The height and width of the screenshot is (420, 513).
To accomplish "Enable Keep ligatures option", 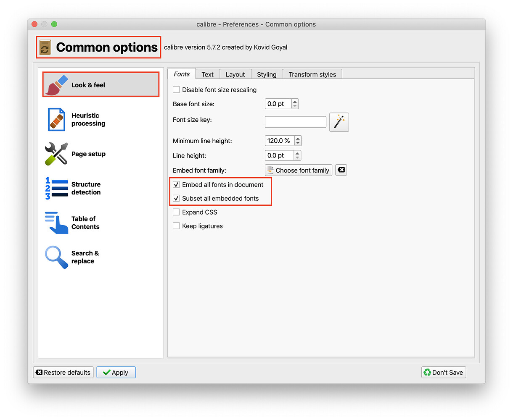I will pos(176,226).
